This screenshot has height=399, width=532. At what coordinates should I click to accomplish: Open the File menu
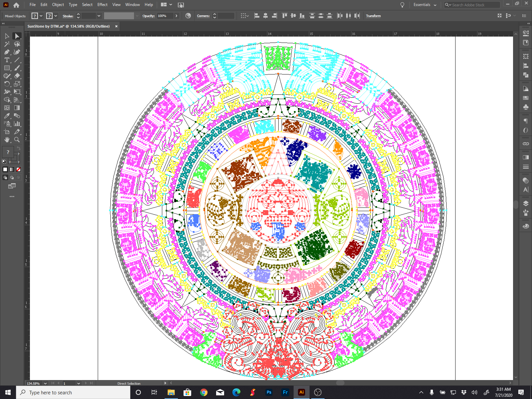coord(33,5)
